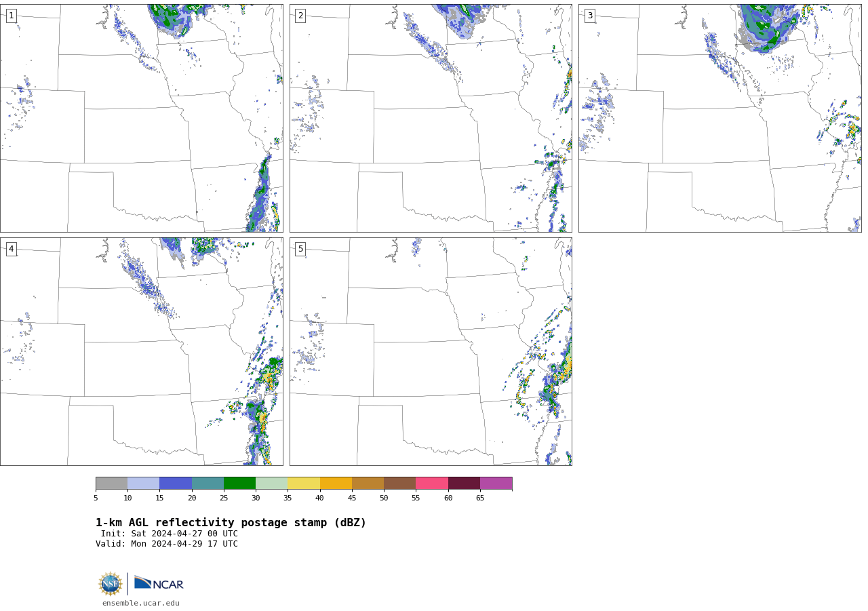Click the purple 65+ dBZ swatch
This screenshot has width=868, height=611.
(496, 483)
